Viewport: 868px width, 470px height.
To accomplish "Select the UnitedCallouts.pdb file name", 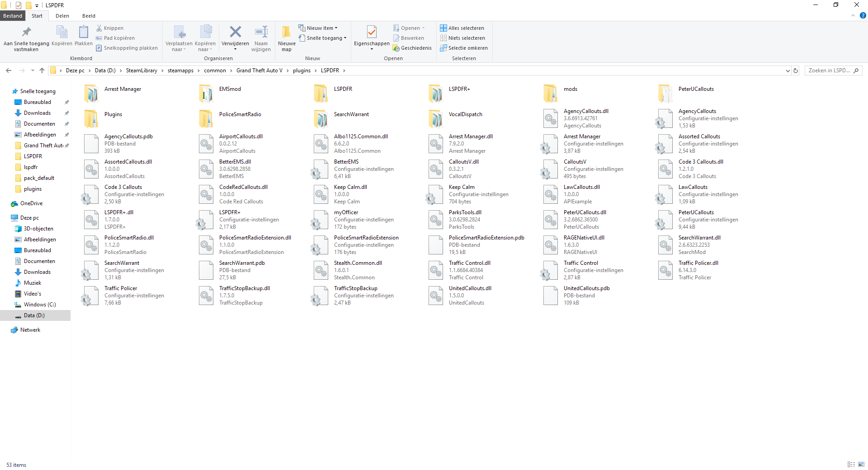I will point(587,288).
